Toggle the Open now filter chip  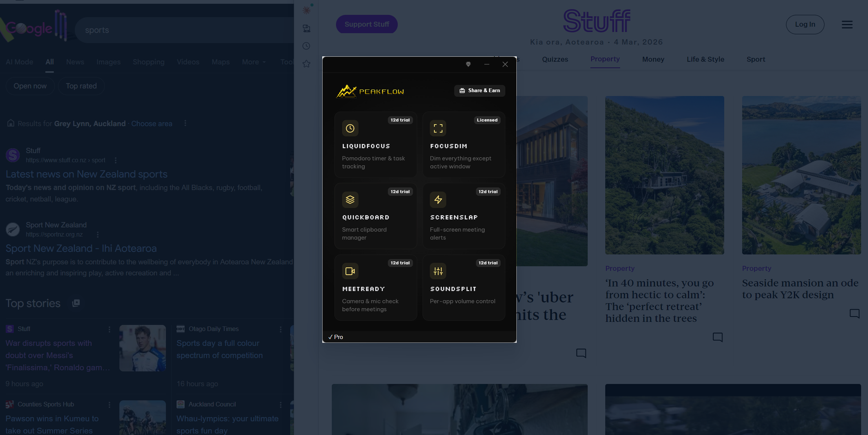click(x=30, y=86)
